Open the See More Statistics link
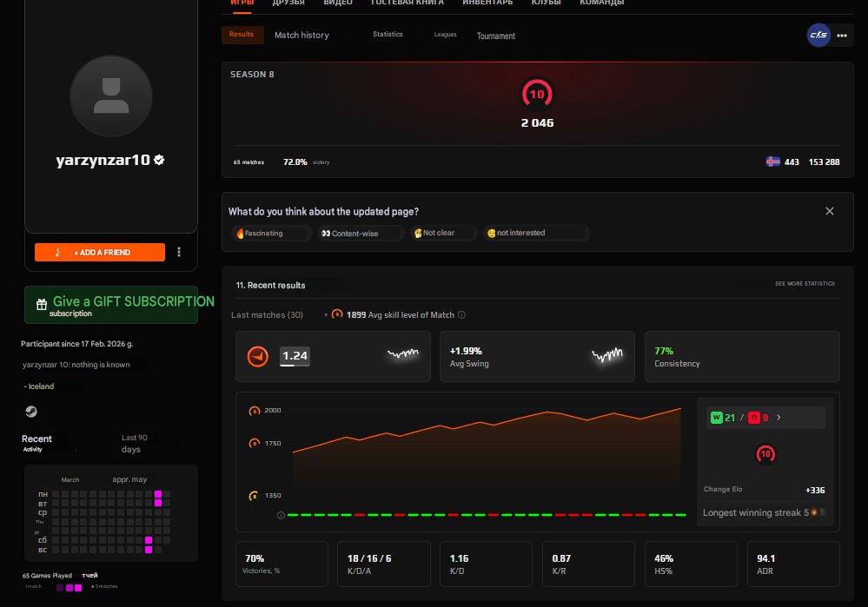Viewport: 868px width, 607px height. tap(805, 283)
